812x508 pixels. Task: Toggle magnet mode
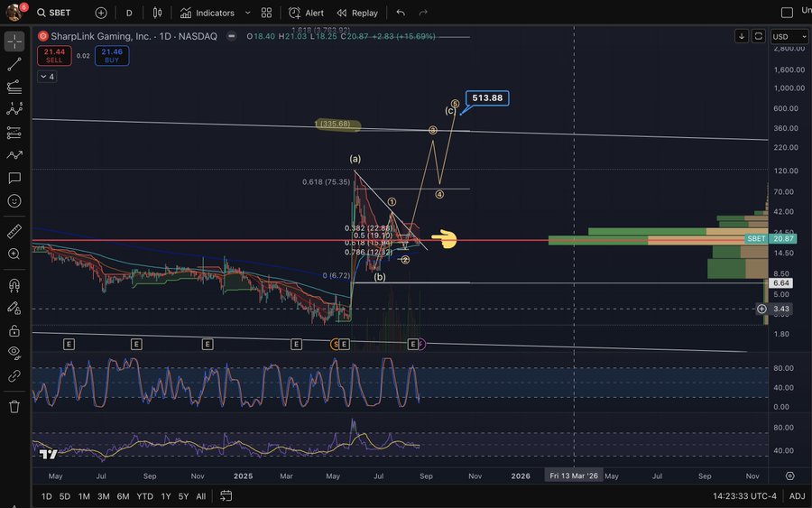click(x=14, y=285)
